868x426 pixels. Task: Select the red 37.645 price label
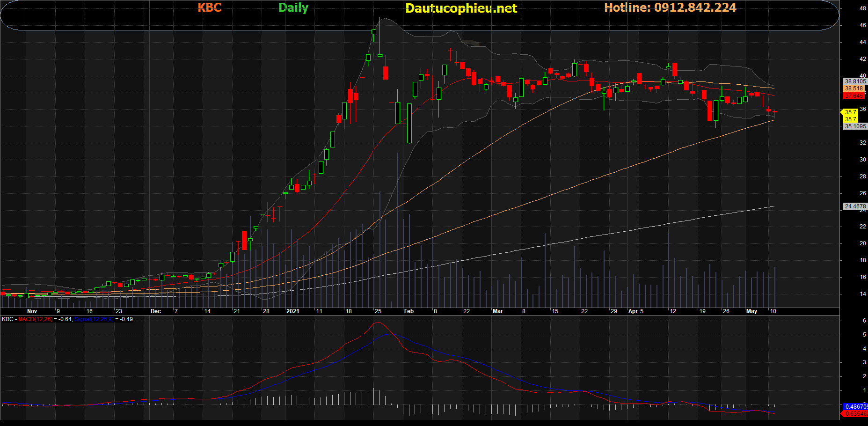pos(854,96)
